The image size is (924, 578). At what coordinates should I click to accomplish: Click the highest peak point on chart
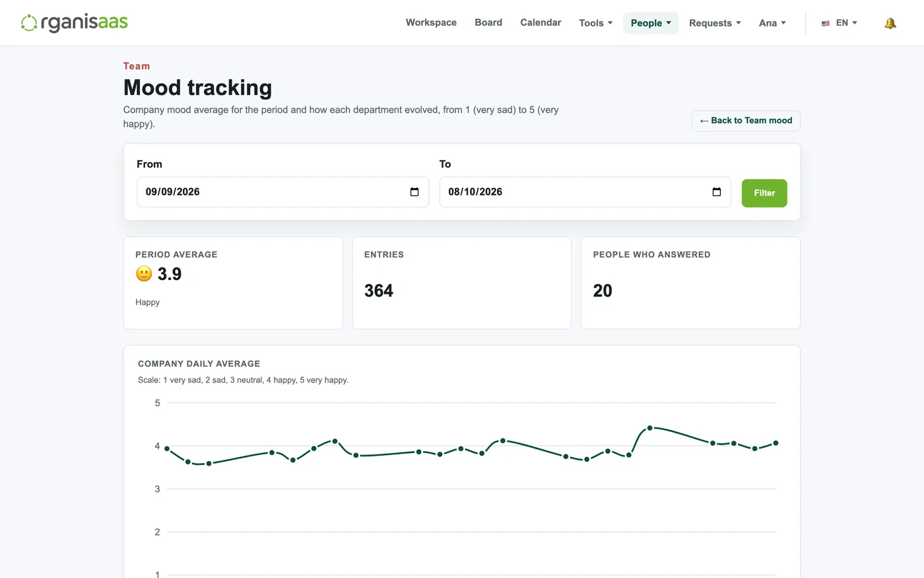[x=649, y=428]
